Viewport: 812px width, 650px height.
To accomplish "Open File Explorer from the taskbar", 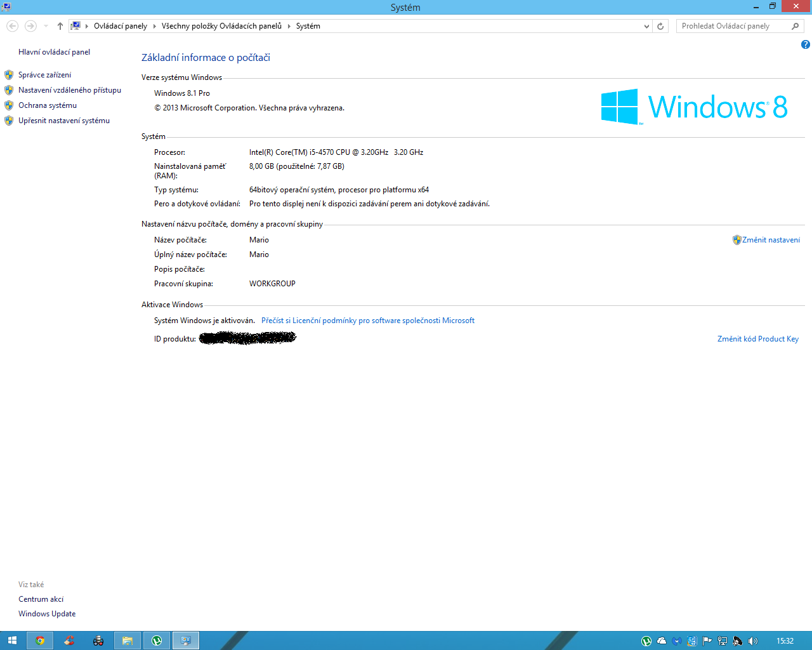I will click(x=128, y=640).
